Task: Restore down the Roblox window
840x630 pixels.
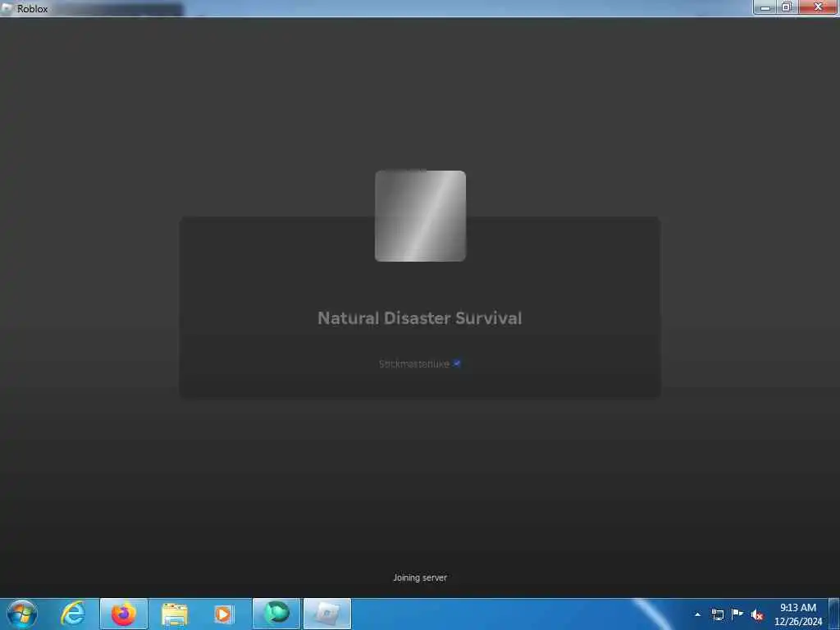Action: coord(787,7)
